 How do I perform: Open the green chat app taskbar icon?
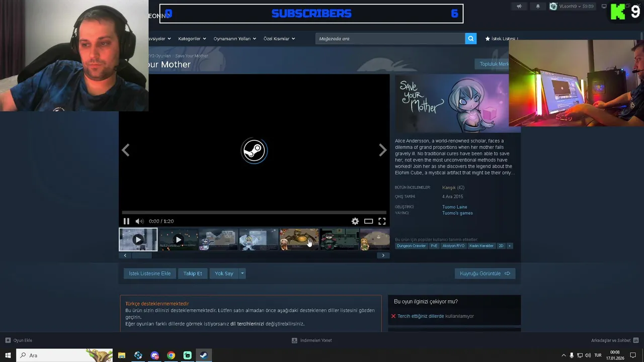pyautogui.click(x=188, y=355)
